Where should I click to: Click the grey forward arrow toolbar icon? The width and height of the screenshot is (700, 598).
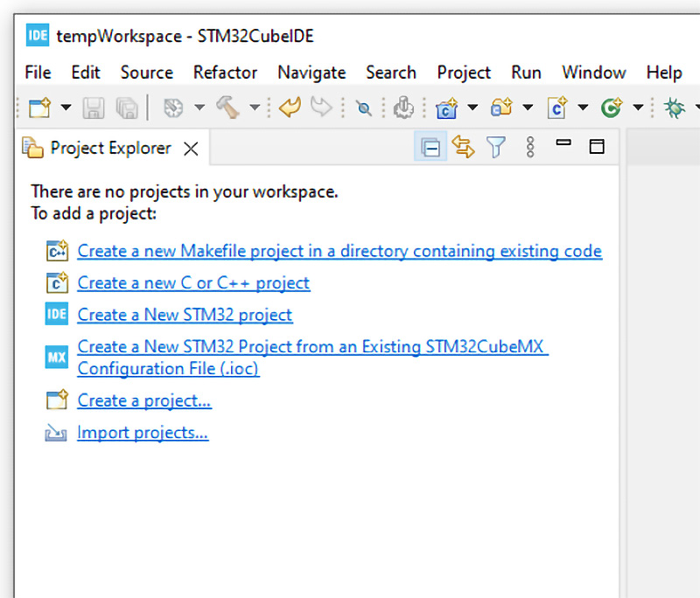point(321,108)
